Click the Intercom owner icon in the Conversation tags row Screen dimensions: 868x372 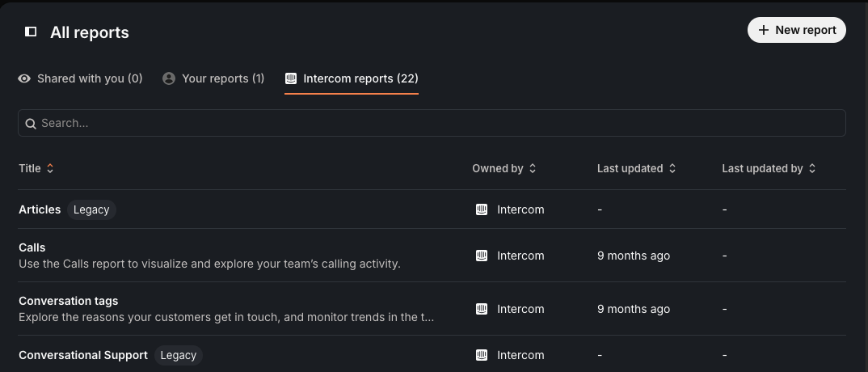click(x=482, y=309)
